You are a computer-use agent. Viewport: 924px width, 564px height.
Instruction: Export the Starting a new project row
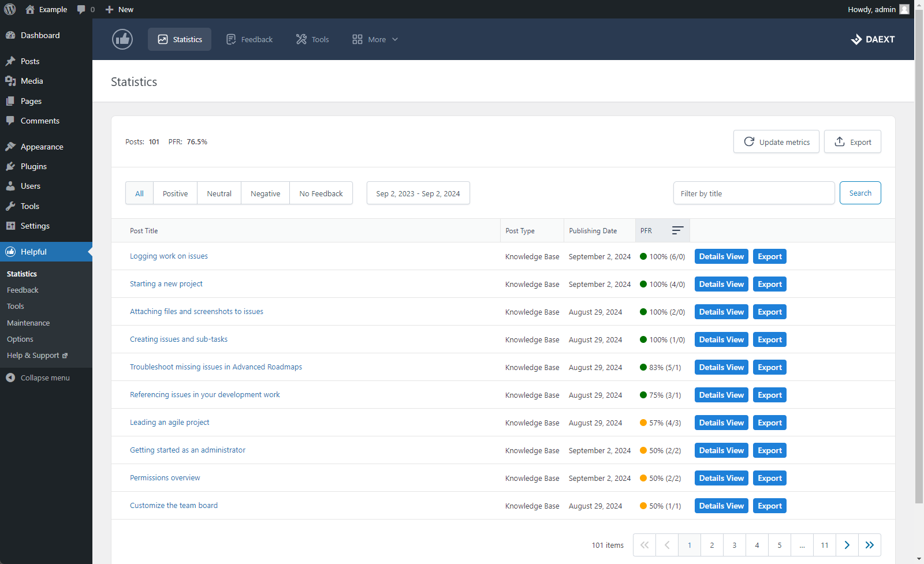[770, 284]
